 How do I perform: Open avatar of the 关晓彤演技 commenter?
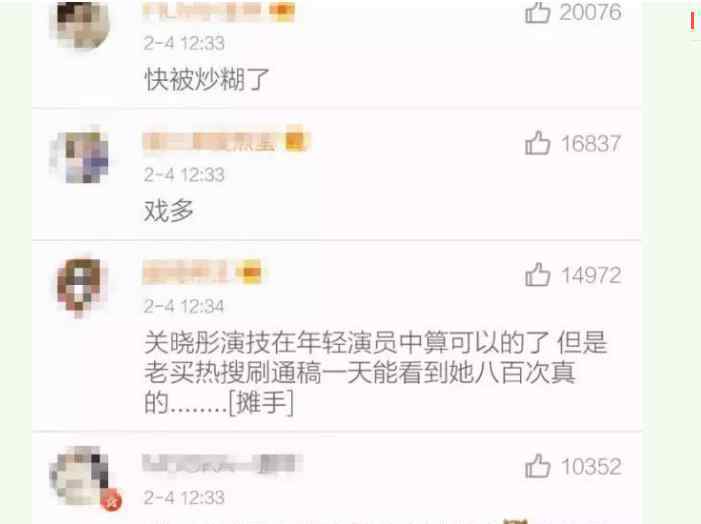[x=80, y=287]
